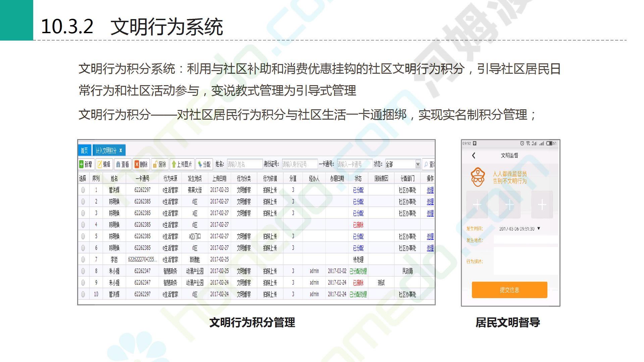Click the 删除 delete icon button
The image size is (644, 362).
(137, 164)
